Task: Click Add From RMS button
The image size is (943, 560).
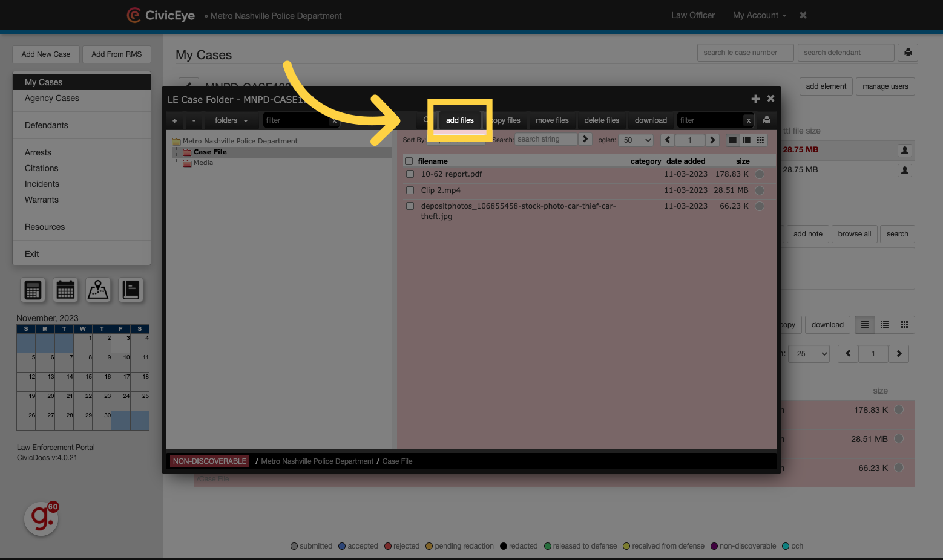Action: click(x=117, y=54)
